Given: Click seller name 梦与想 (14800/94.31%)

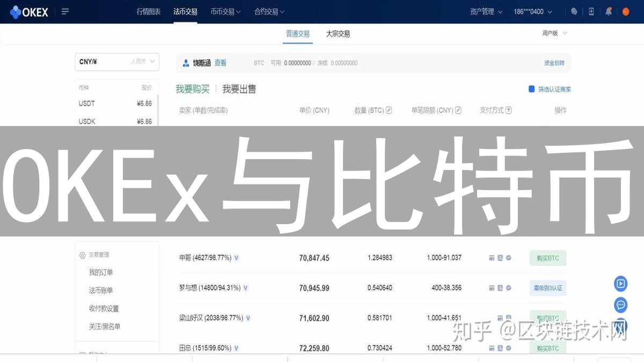Looking at the screenshot, I should 210,288.
